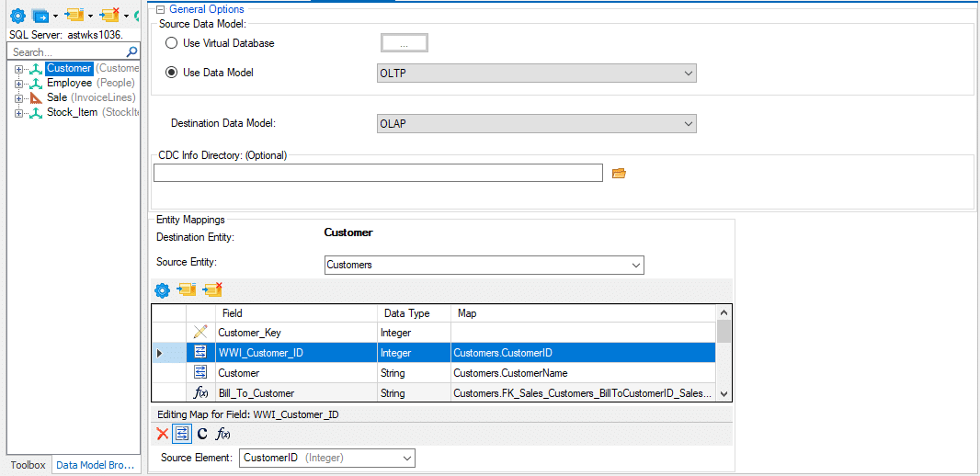Select the Use Virtual Database radio button

[x=171, y=43]
